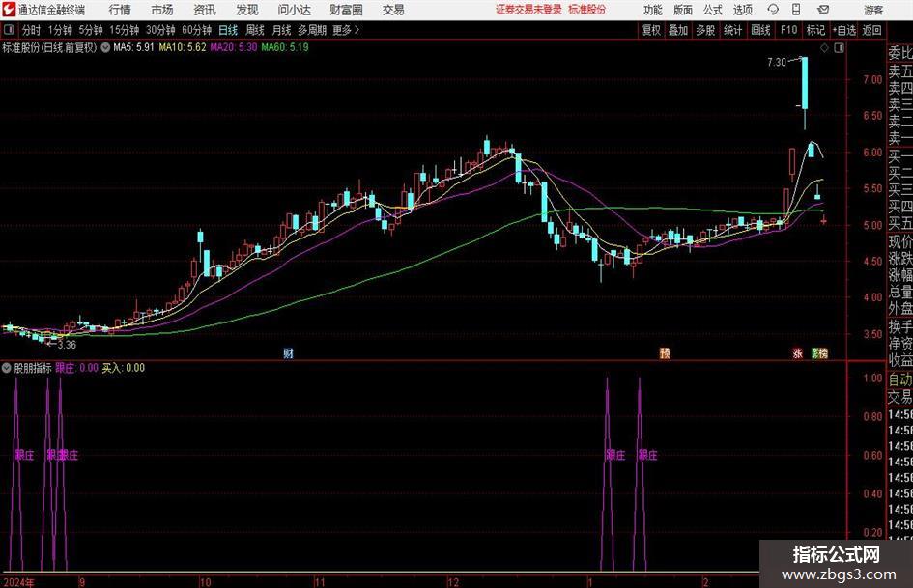Click the 多股 multi-stock button
The width and height of the screenshot is (913, 588).
(705, 30)
